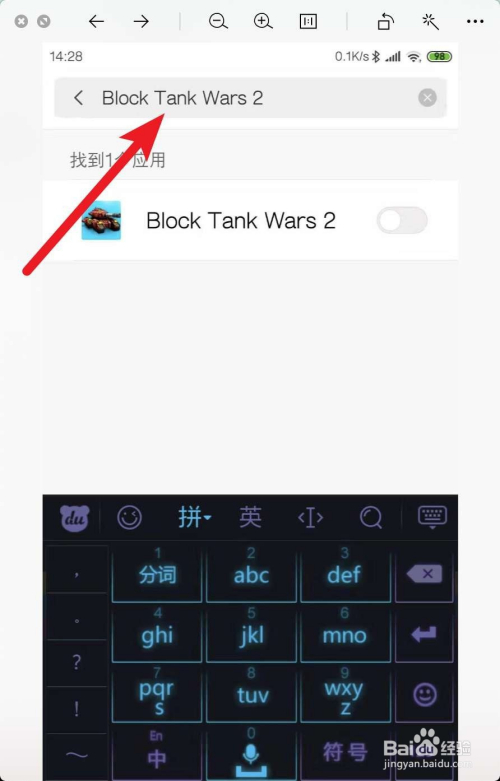Open the 符号 symbols panel
The height and width of the screenshot is (781, 500).
point(345,752)
